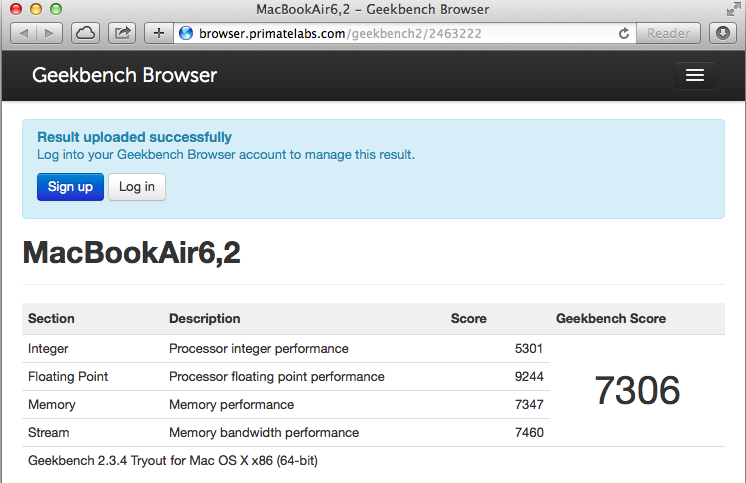This screenshot has height=483, width=746.
Task: Click the Stream score value 7460
Action: 528,433
